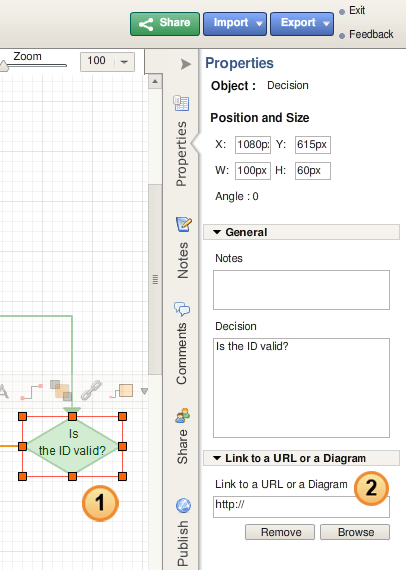The width and height of the screenshot is (406, 570).
Task: Click the Notes text area
Action: (x=301, y=290)
